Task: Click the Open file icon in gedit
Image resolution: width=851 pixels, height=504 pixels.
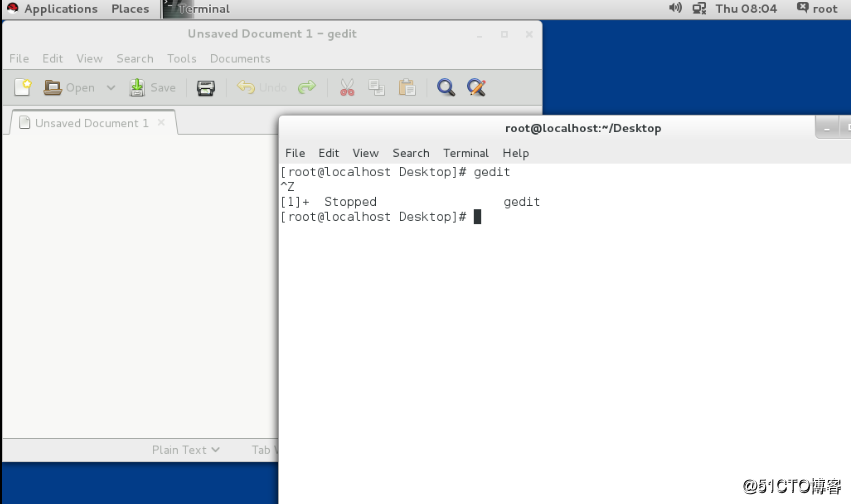Action: (x=53, y=87)
